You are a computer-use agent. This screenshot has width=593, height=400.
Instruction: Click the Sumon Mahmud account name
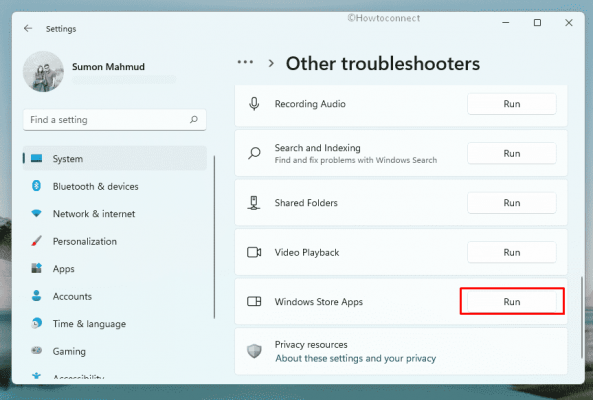108,67
